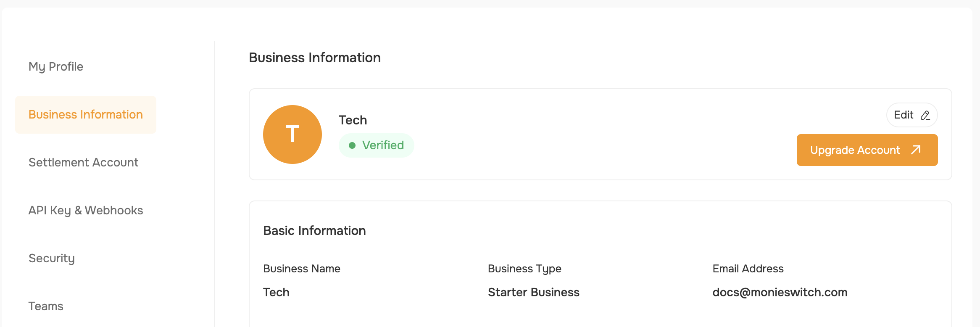Click the Verified status badge
980x327 pixels.
coord(377,145)
